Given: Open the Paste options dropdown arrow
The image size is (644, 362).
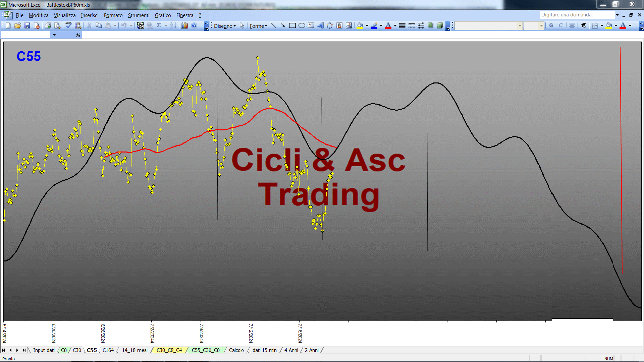Looking at the screenshot, I should (115, 25).
